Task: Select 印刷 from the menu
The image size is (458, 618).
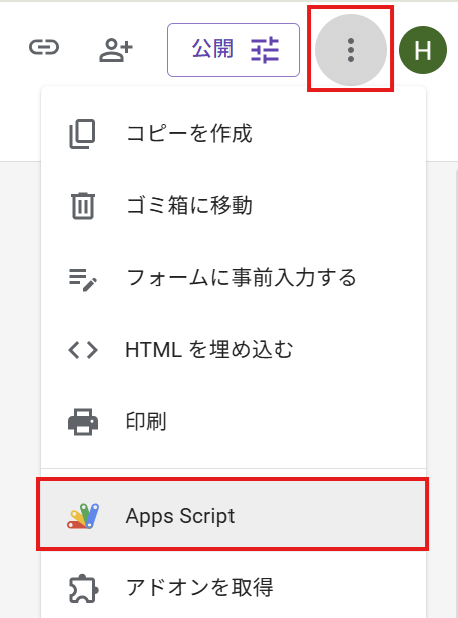Action: tap(233, 422)
